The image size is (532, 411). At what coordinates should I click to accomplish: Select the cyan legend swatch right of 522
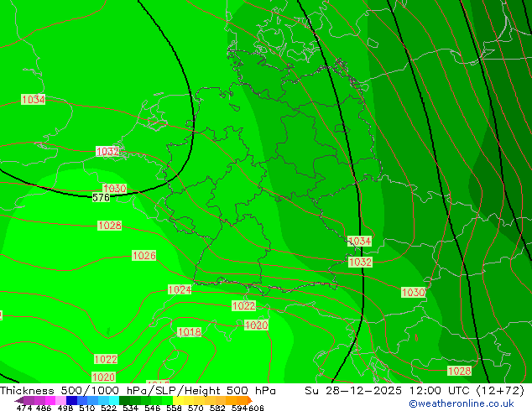[x=114, y=400]
